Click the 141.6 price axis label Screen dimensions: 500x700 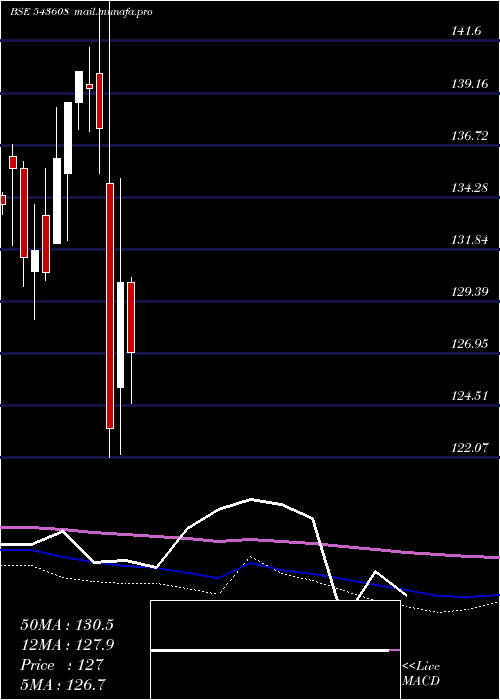coord(466,31)
